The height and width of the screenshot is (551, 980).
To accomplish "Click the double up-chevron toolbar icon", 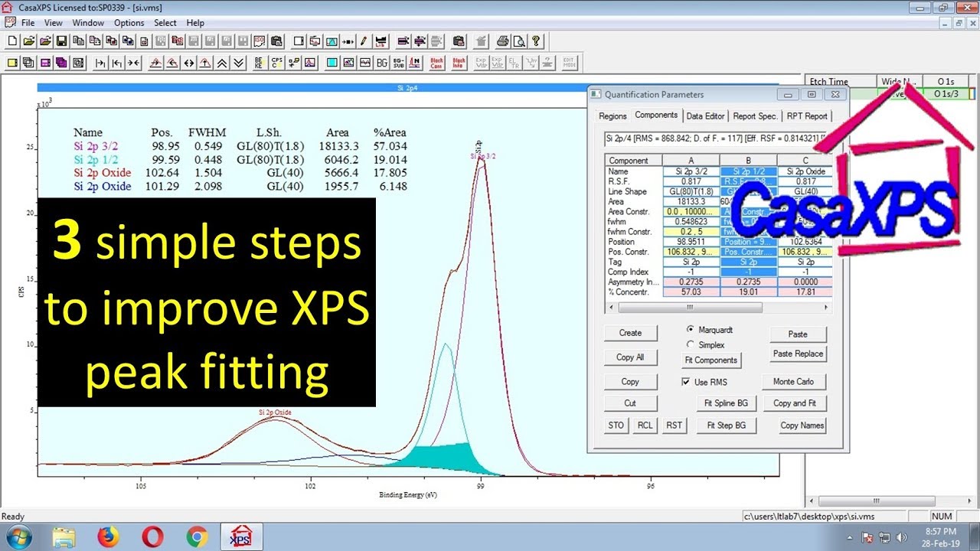I will 222,63.
